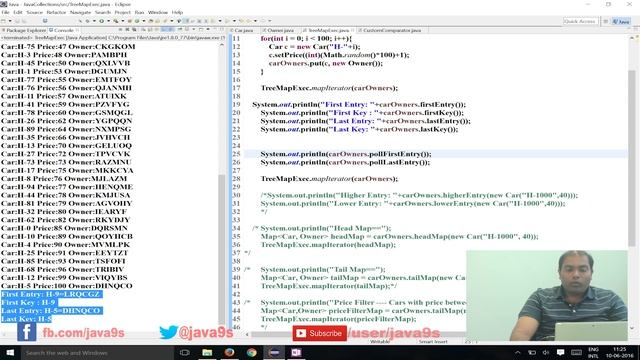Select console line 'Last Entry: H-5=DHNQCO'
640x360 pixels.
[51, 311]
